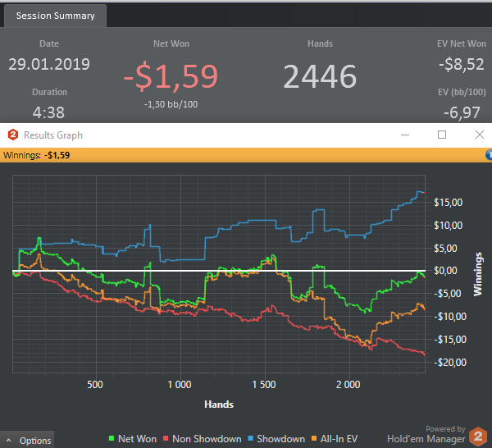Click the Date heading in summary

click(49, 43)
